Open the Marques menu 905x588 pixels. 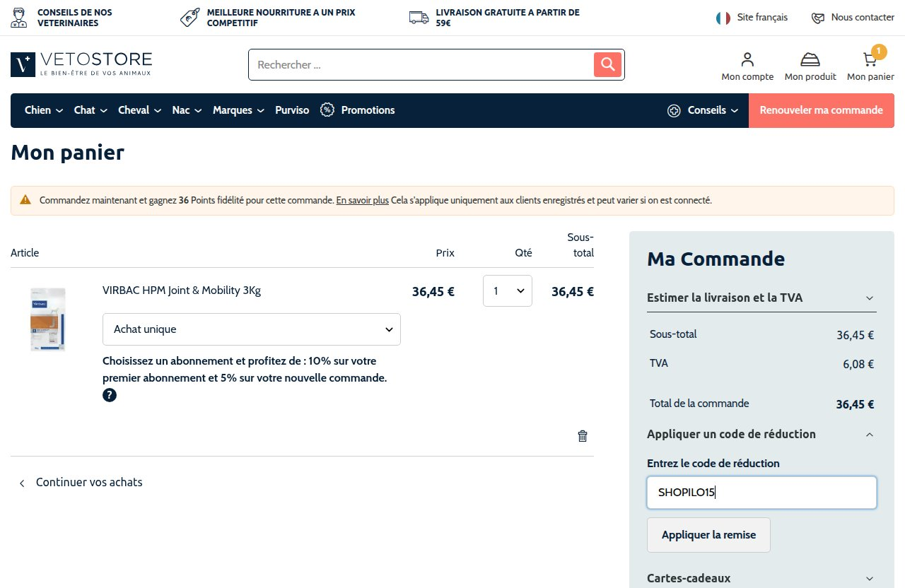pos(239,110)
